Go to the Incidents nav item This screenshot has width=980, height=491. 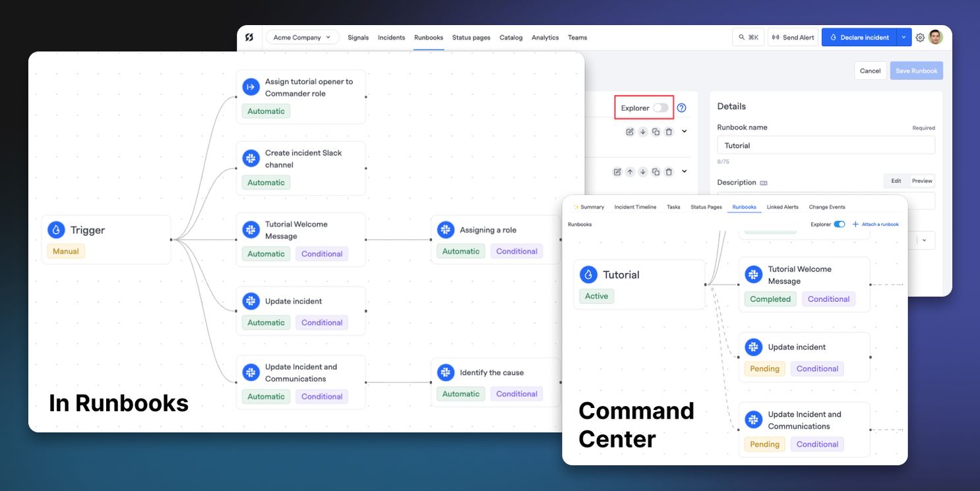[x=391, y=38]
